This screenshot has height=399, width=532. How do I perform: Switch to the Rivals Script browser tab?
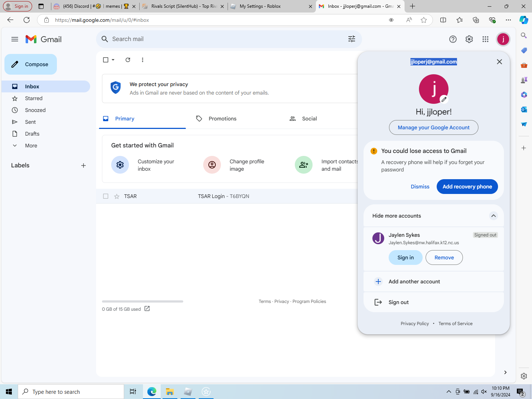184,6
